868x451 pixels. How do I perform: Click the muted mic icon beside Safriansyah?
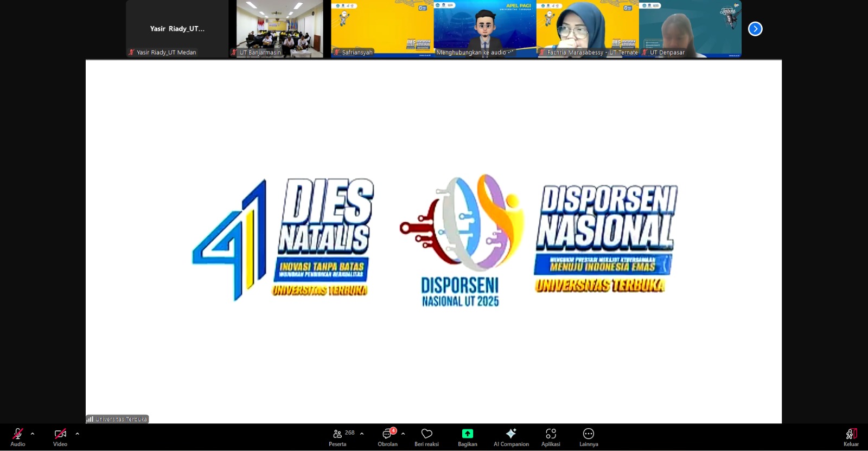click(337, 53)
